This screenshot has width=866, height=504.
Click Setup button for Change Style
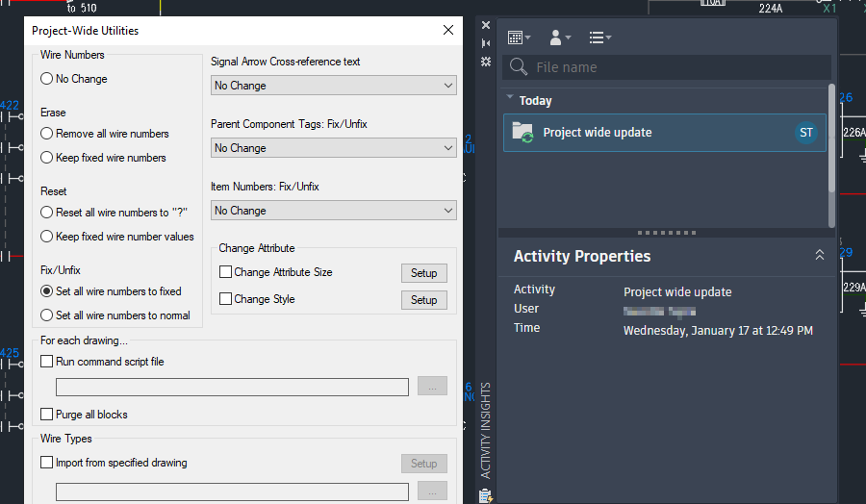[x=424, y=300]
